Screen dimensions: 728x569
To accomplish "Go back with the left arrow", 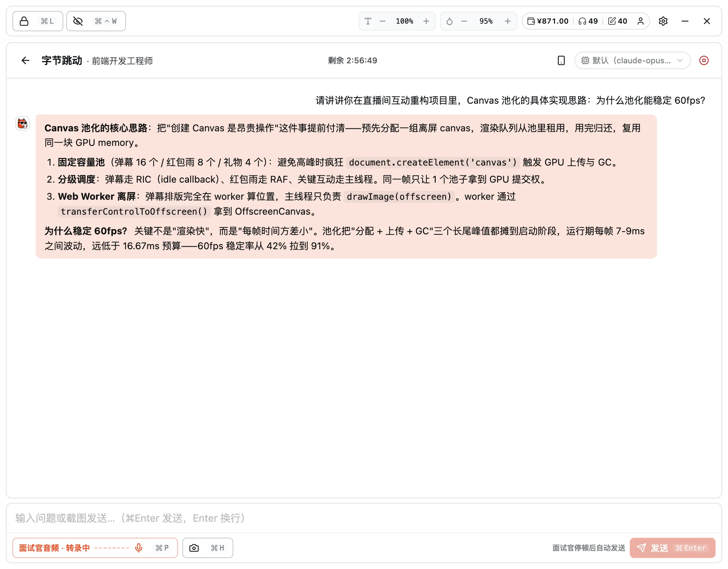I will click(25, 60).
